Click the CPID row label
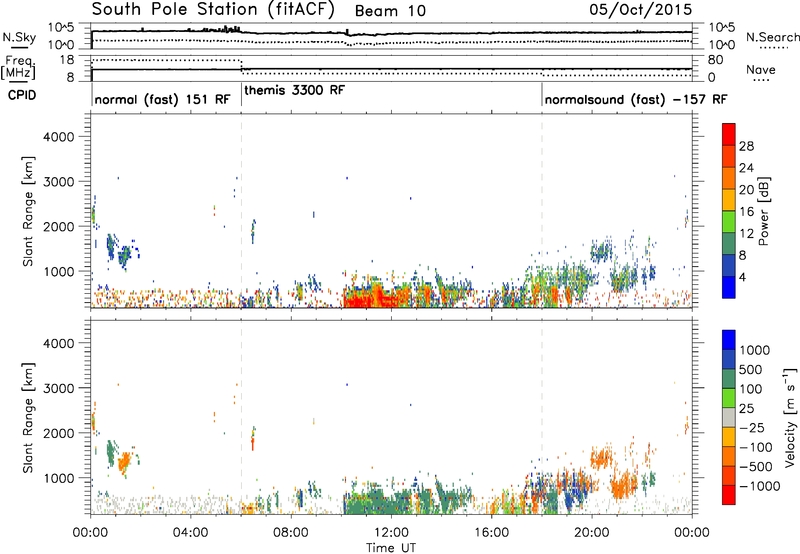 (x=22, y=95)
